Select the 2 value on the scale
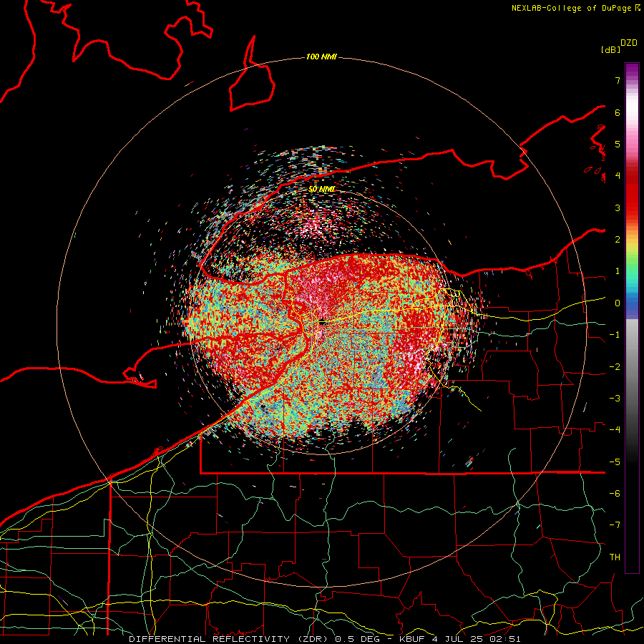 pos(618,240)
